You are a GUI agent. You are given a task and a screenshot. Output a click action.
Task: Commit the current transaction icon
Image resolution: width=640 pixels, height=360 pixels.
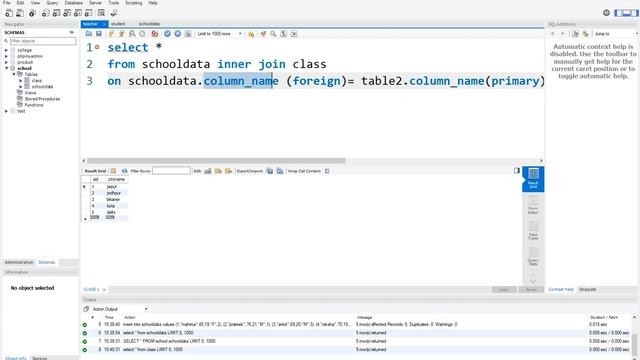[x=167, y=34]
